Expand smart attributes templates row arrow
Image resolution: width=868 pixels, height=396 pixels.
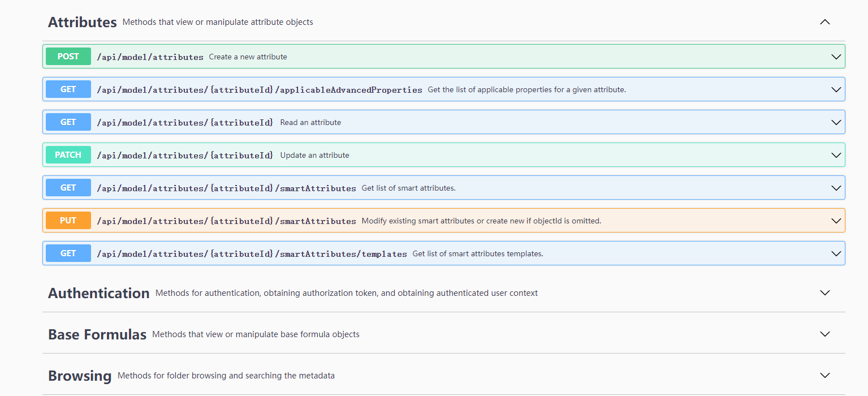coord(836,253)
